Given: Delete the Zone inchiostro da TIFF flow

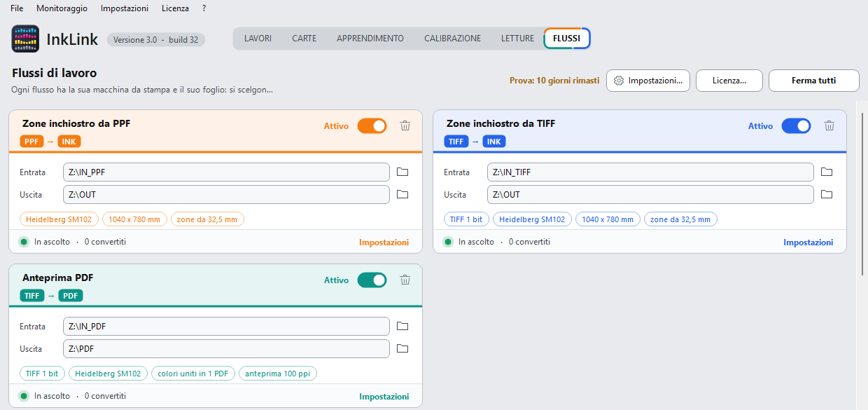Looking at the screenshot, I should [829, 126].
